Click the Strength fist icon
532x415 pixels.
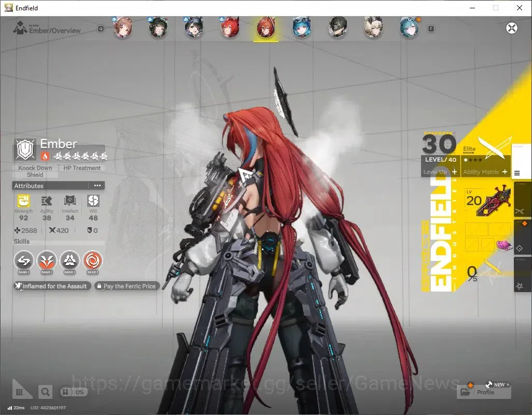(x=23, y=201)
